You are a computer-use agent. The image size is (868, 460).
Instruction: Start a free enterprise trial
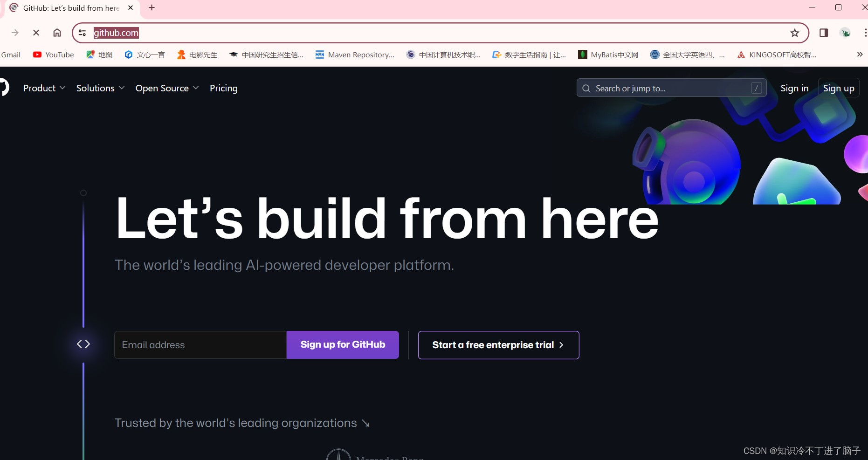tap(498, 345)
